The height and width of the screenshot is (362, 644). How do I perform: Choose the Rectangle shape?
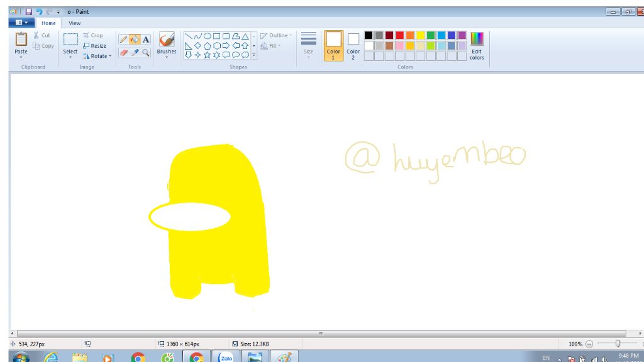coord(217,36)
